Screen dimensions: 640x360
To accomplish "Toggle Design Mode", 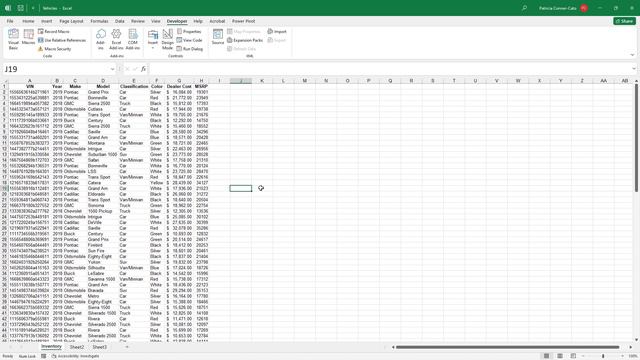I will tap(167, 39).
